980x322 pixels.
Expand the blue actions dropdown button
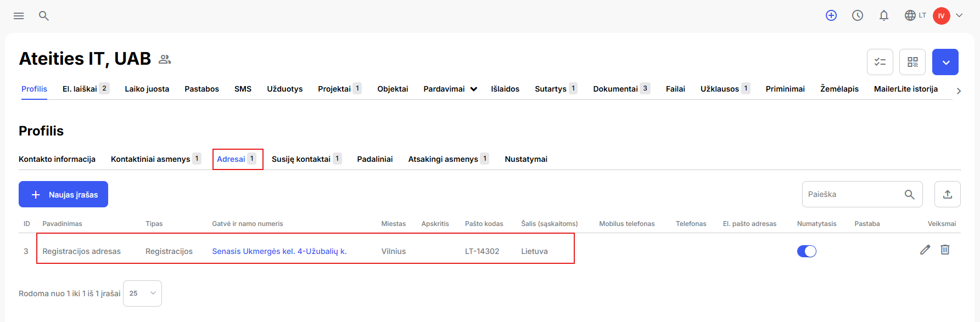coord(945,62)
